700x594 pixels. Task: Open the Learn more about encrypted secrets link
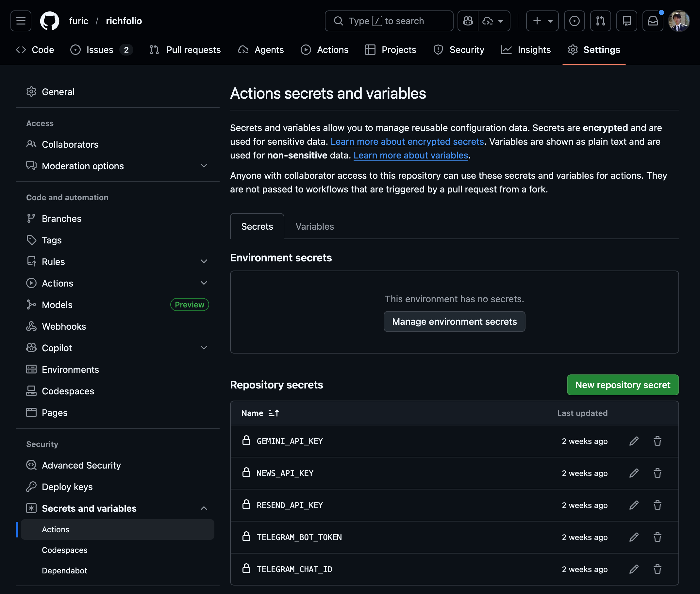click(x=407, y=141)
